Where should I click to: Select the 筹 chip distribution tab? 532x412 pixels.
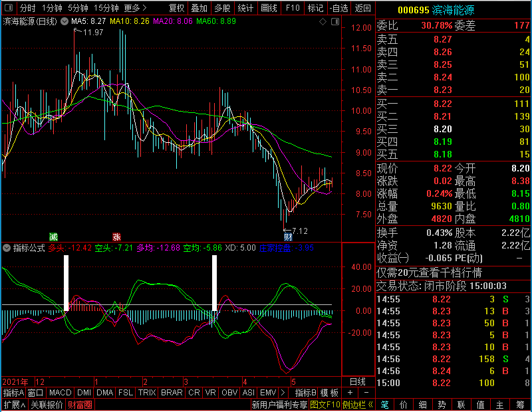(520, 405)
